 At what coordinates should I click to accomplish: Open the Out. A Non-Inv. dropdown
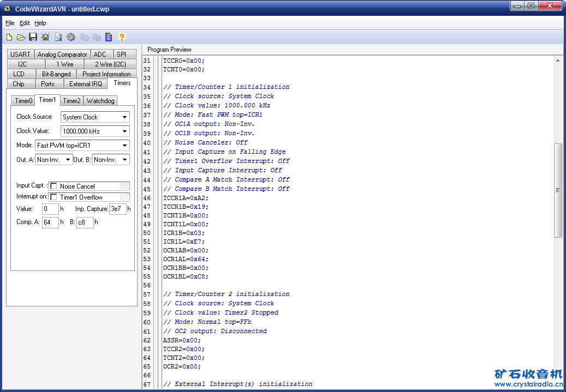pyautogui.click(x=68, y=160)
